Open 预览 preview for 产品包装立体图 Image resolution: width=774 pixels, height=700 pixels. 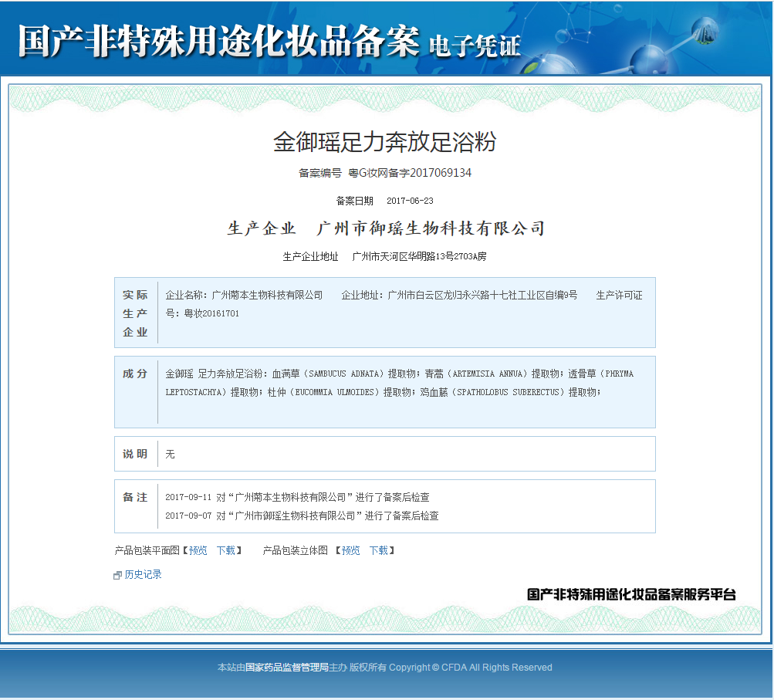pyautogui.click(x=350, y=550)
